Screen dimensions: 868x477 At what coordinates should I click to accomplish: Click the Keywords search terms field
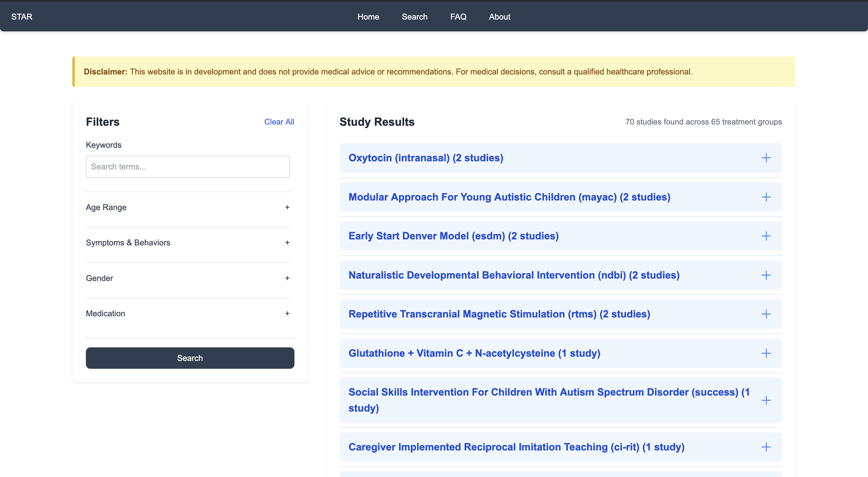[x=188, y=166]
